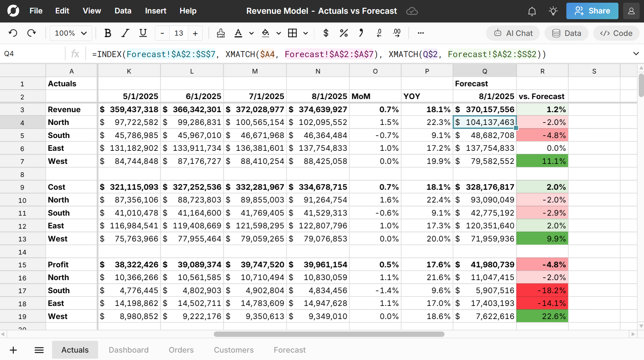
Task: Increase font size with plus button
Action: (x=195, y=33)
